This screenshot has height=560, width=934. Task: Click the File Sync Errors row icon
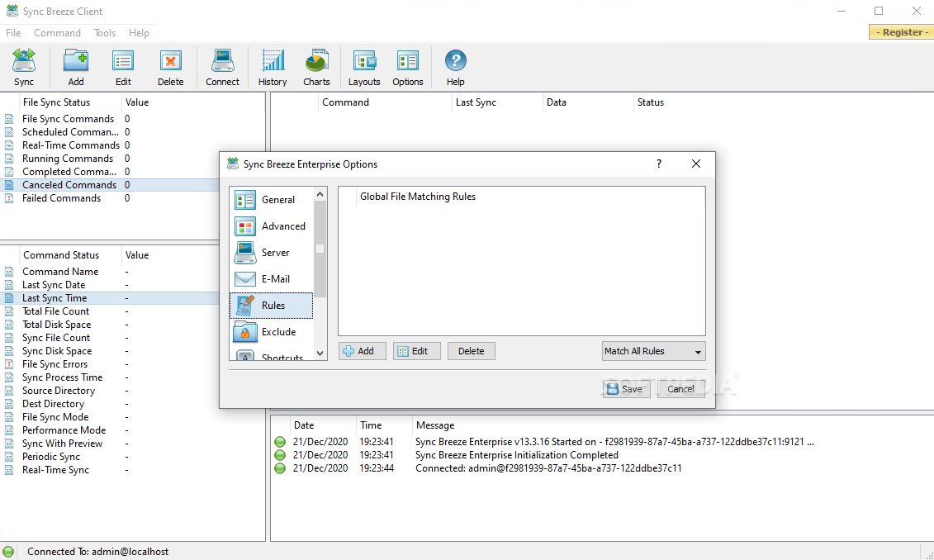coord(9,364)
